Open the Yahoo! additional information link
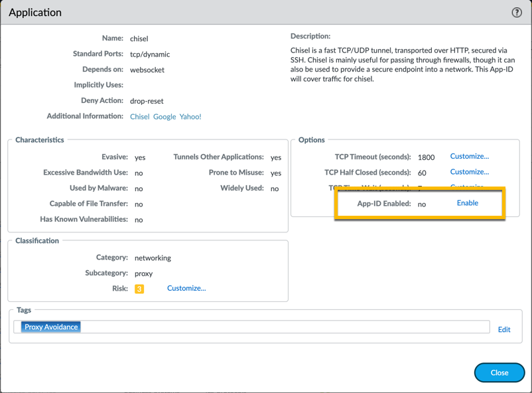This screenshot has height=393, width=532. (190, 117)
